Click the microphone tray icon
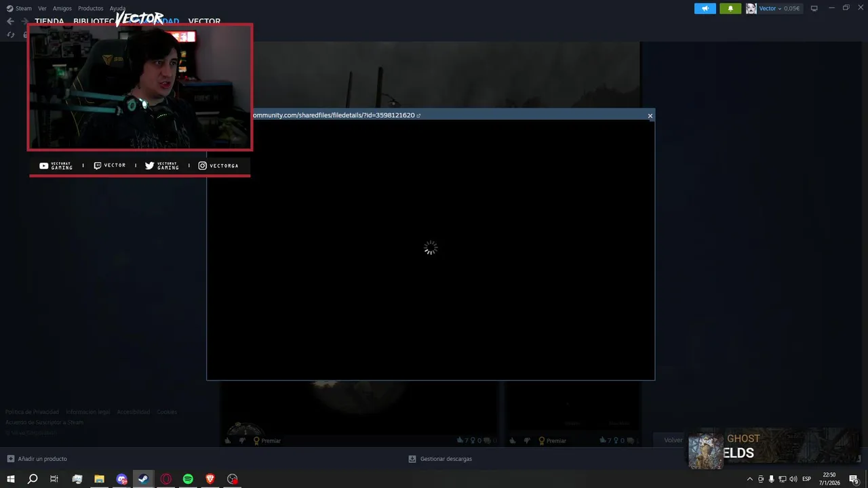 point(771,479)
